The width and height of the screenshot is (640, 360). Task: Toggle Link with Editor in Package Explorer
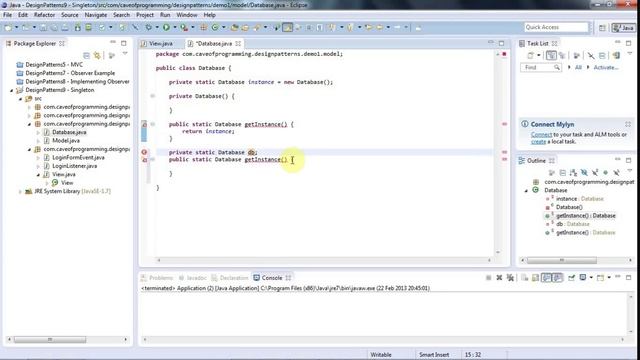(x=97, y=55)
